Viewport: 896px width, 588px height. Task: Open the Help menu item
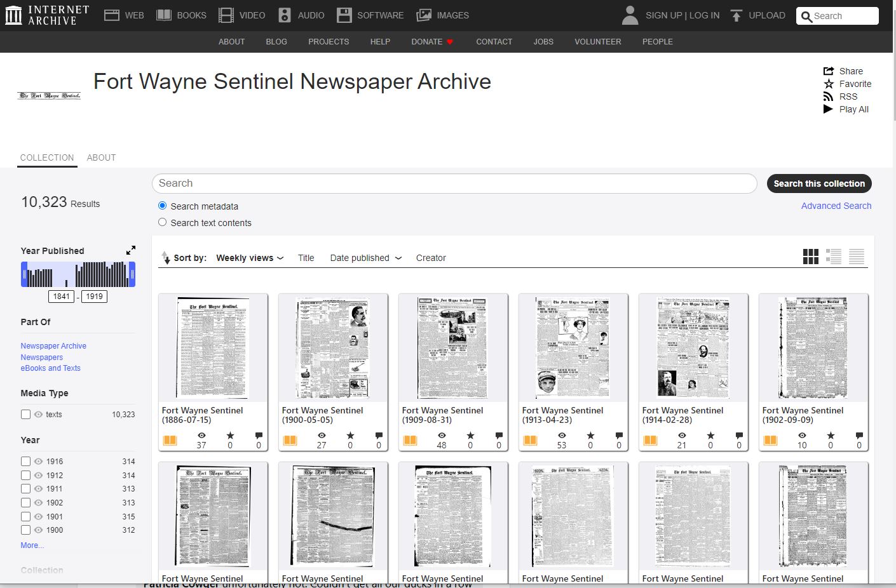pos(380,42)
